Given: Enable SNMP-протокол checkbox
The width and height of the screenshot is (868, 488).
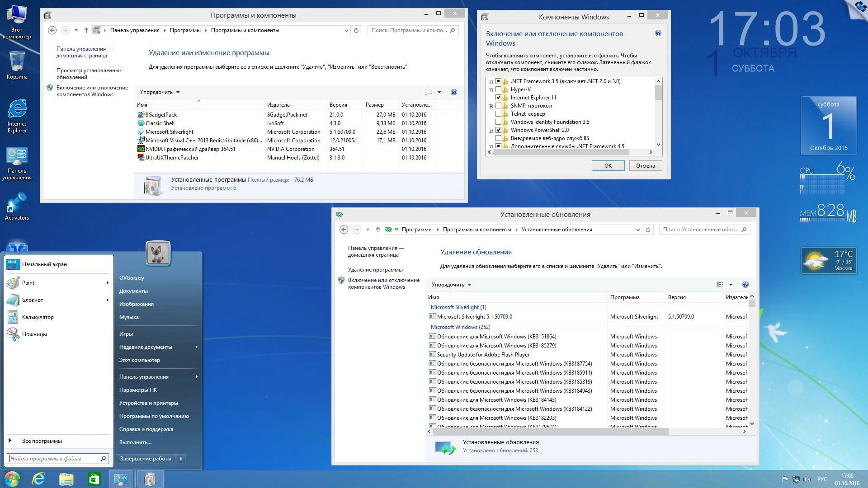Looking at the screenshot, I should (x=498, y=106).
